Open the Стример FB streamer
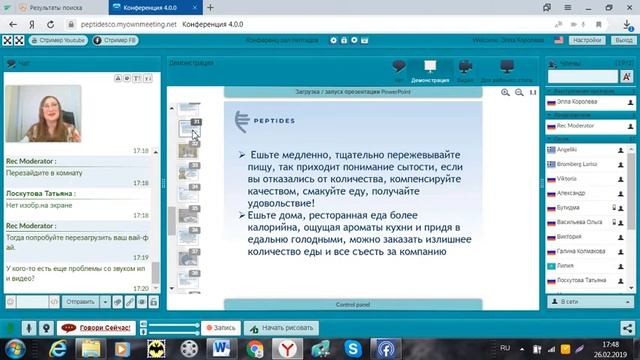Viewport: 640px width, 360px height. (x=116, y=40)
